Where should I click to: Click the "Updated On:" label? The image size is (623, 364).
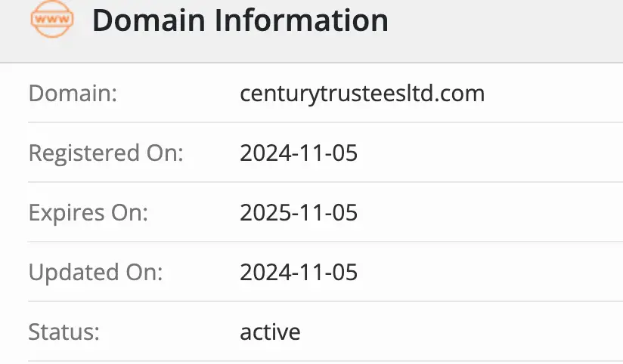95,273
